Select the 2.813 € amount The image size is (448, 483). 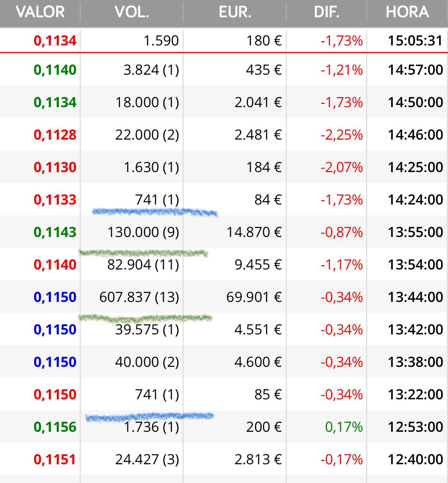[258, 459]
